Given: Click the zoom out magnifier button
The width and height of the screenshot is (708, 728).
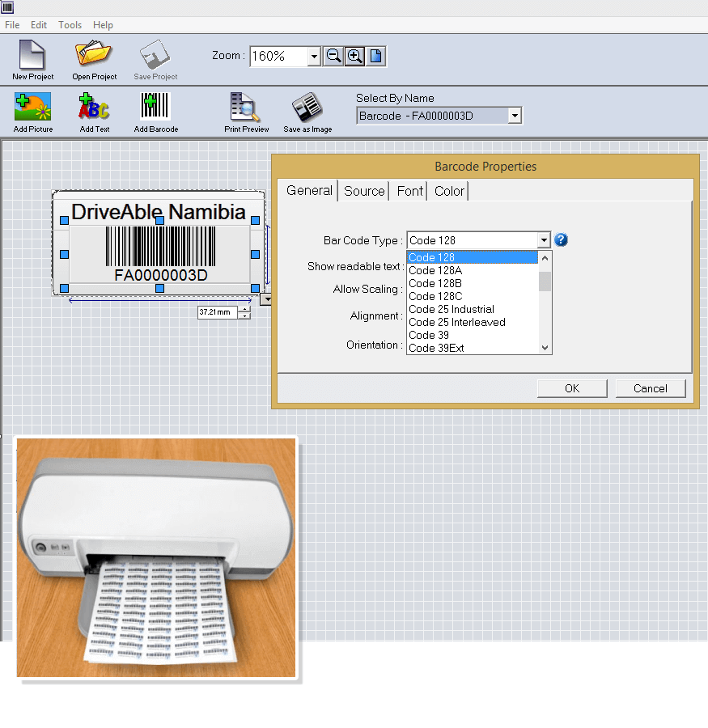Looking at the screenshot, I should [x=333, y=56].
